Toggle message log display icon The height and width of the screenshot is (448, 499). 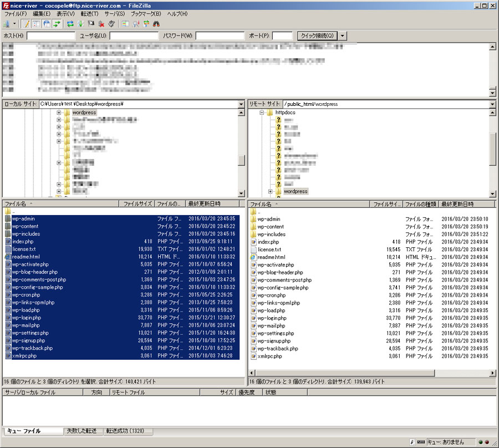26,24
